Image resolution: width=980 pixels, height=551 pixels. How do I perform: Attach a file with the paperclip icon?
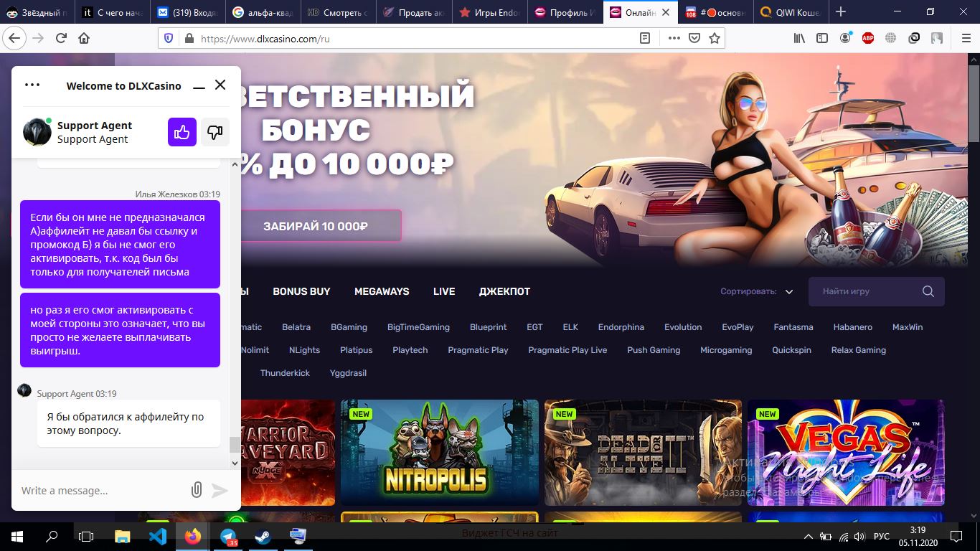(196, 490)
